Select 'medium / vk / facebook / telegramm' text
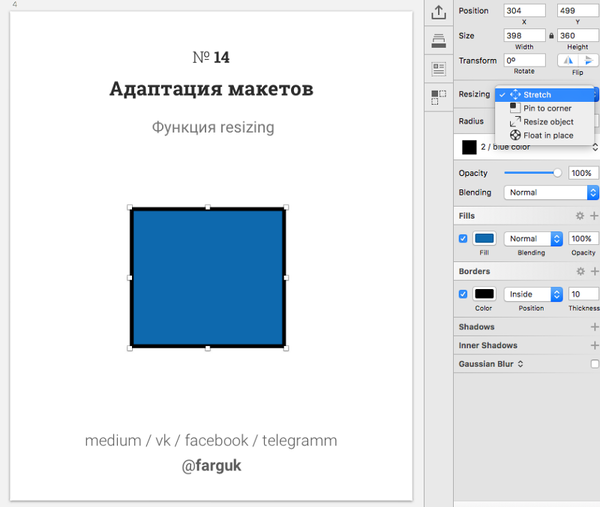 pos(211,441)
